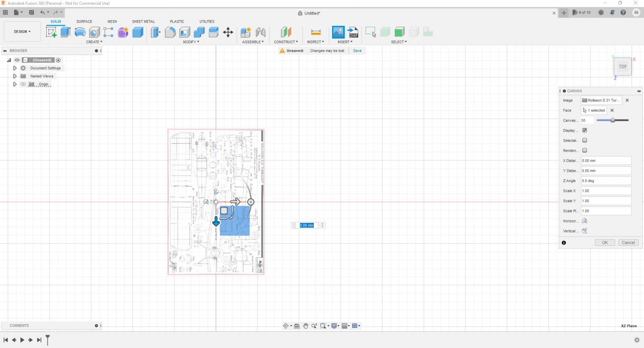Screen dimensions: 644x348
Task: Clear the Face selection
Action: point(612,110)
